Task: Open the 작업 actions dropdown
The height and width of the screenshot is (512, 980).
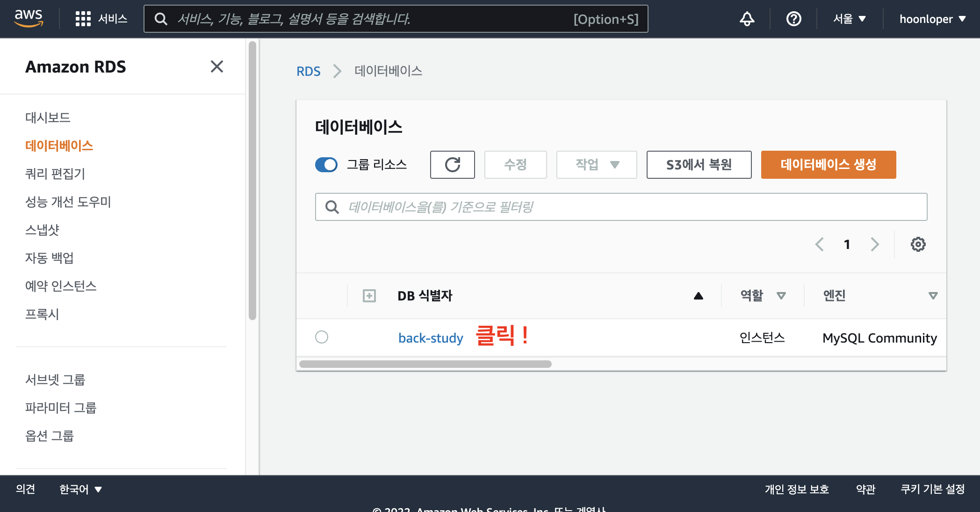Action: (596, 165)
